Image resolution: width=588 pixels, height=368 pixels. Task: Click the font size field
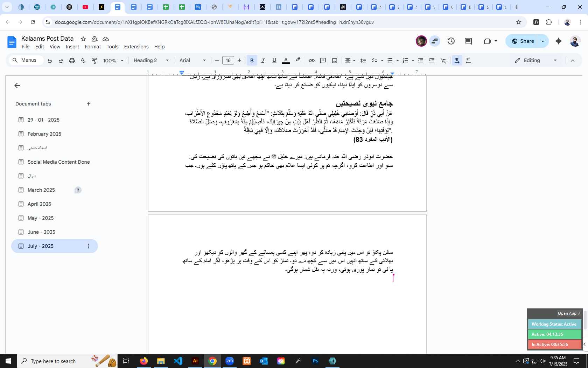(x=228, y=61)
